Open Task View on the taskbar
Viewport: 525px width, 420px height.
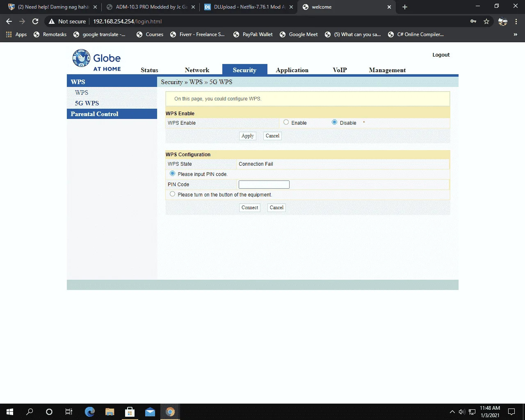point(69,412)
